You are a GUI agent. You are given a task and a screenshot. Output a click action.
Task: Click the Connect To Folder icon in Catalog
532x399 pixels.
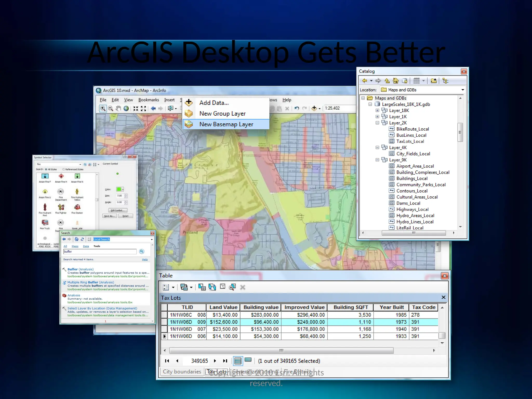click(433, 81)
